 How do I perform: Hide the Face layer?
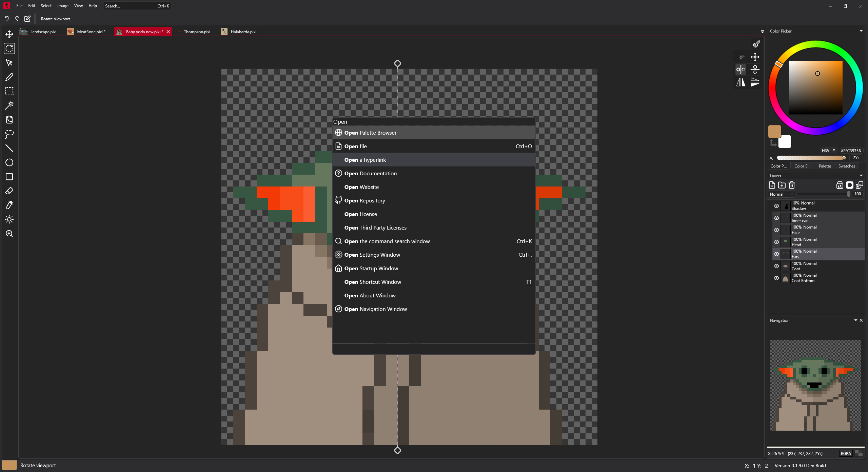(776, 230)
